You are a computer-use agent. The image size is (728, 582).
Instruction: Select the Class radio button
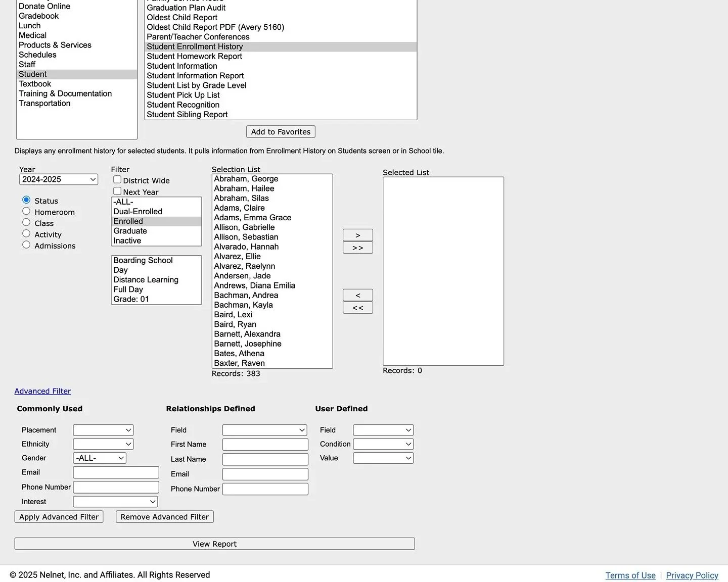[x=26, y=222]
